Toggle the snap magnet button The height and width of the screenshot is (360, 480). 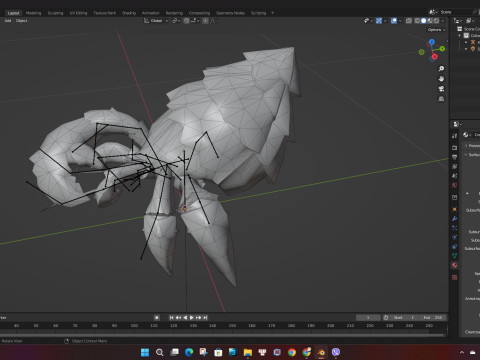pos(186,21)
